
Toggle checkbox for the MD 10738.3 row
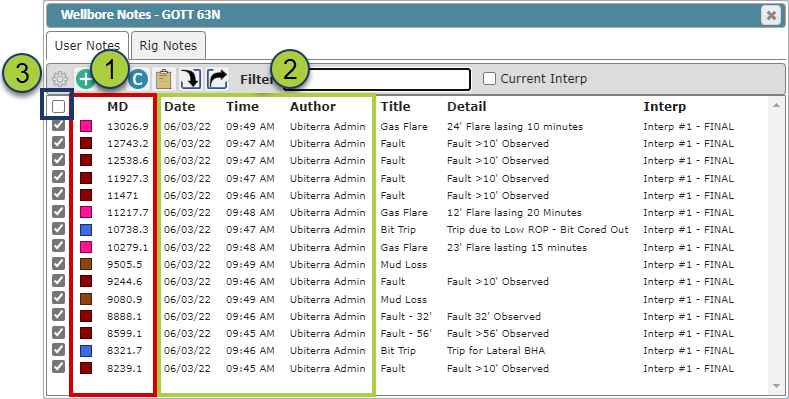(58, 228)
